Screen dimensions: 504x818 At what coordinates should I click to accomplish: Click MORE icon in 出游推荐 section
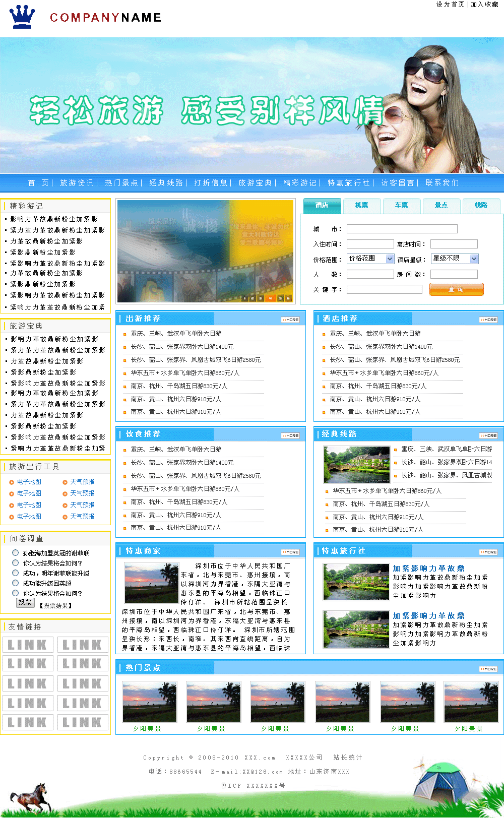pyautogui.click(x=290, y=320)
